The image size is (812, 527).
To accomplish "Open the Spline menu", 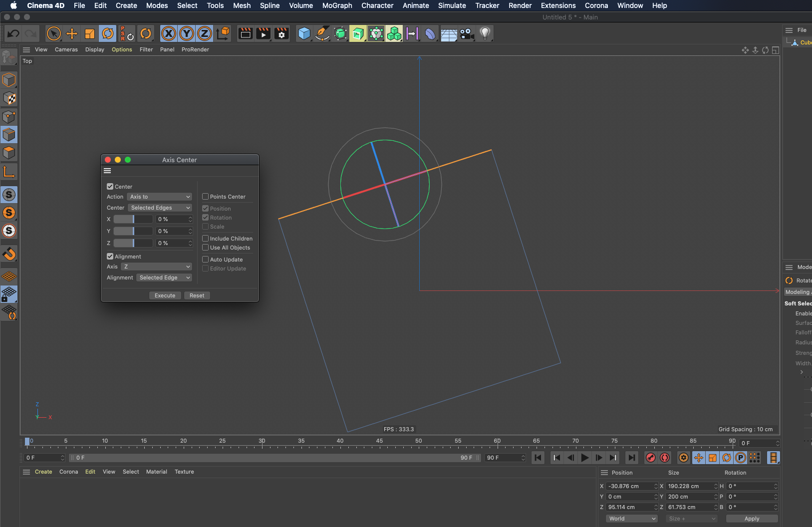I will (270, 5).
